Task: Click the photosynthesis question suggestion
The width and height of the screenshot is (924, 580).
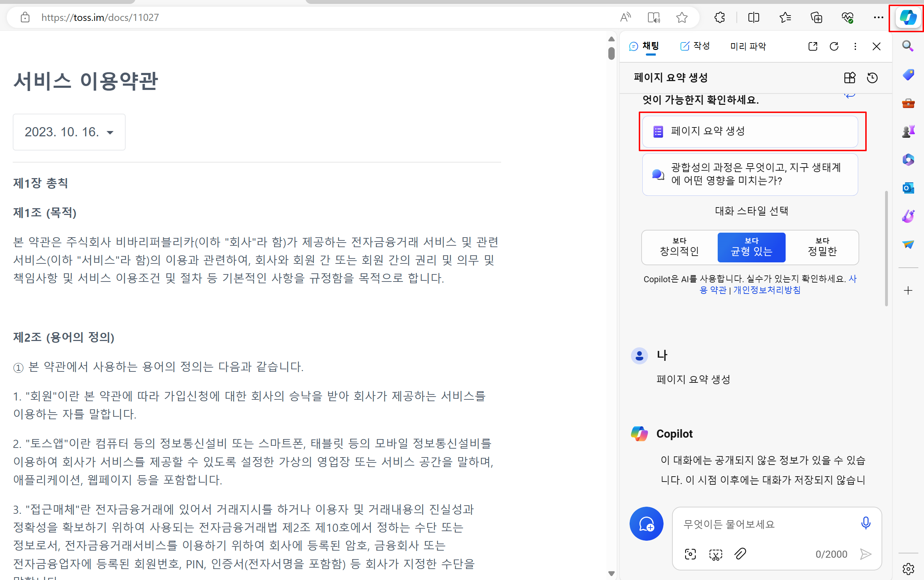Action: point(750,174)
